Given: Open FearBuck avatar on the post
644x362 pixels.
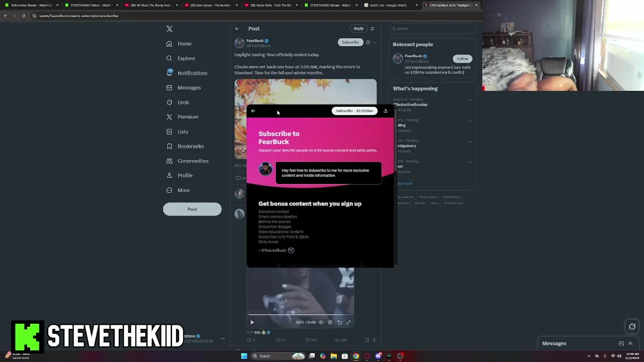Looking at the screenshot, I should pyautogui.click(x=239, y=43).
